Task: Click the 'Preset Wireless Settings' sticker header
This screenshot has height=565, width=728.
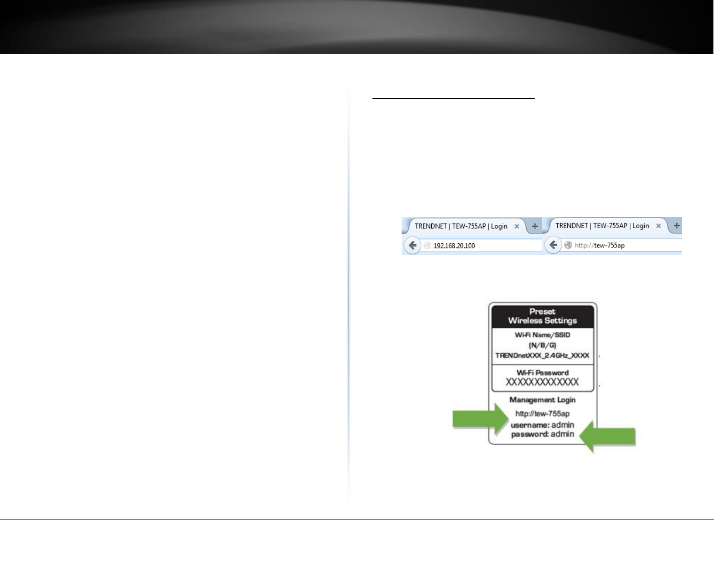Action: pos(542,316)
